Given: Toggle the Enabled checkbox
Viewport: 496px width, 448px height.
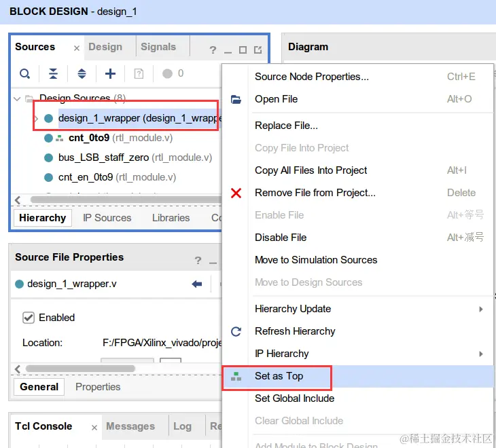Looking at the screenshot, I should point(28,318).
